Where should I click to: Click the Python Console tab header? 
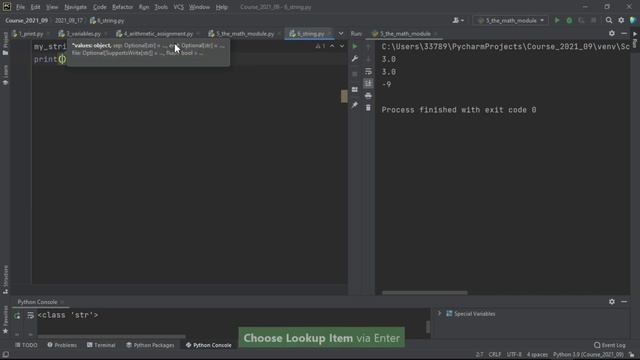point(37,302)
